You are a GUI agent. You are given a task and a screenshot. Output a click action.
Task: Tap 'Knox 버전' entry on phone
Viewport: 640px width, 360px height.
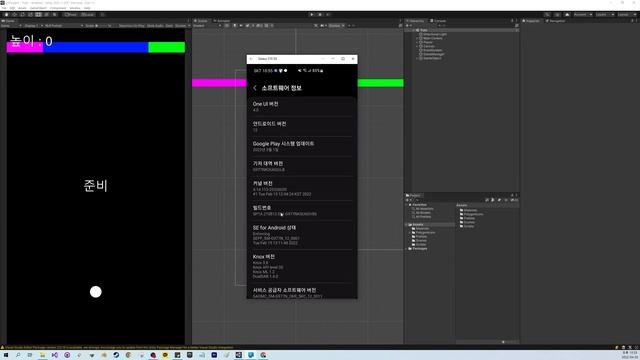coord(302,266)
